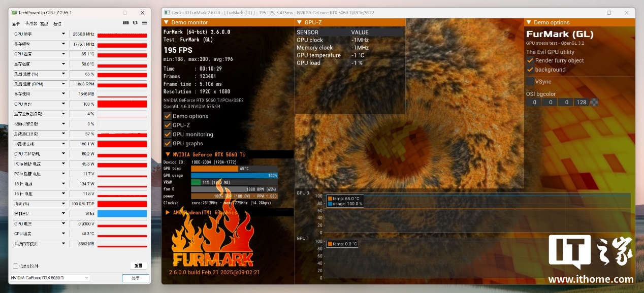Image resolution: width=644 pixels, height=293 pixels.
Task: Click the GPU-Z app icon in title bar
Action: (x=14, y=12)
